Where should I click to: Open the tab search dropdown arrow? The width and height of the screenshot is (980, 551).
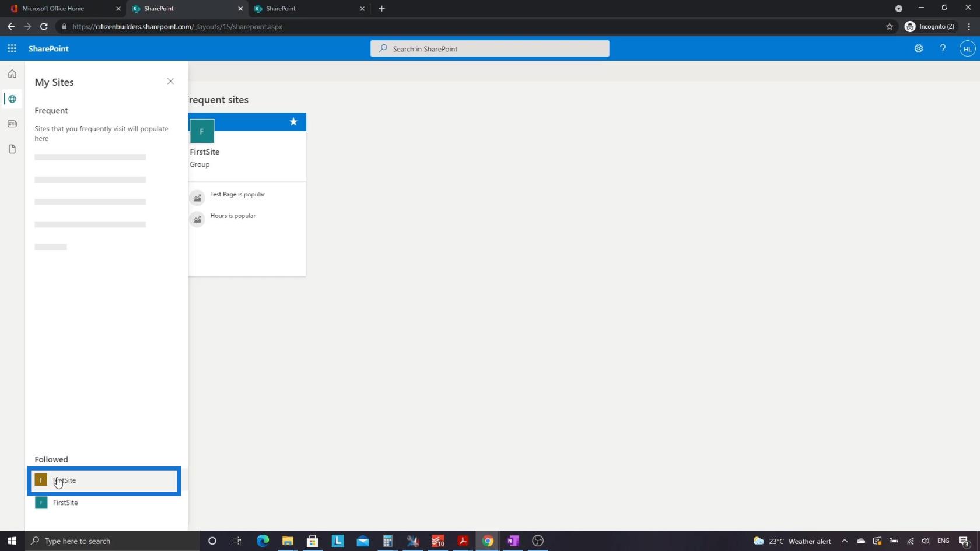pyautogui.click(x=899, y=8)
